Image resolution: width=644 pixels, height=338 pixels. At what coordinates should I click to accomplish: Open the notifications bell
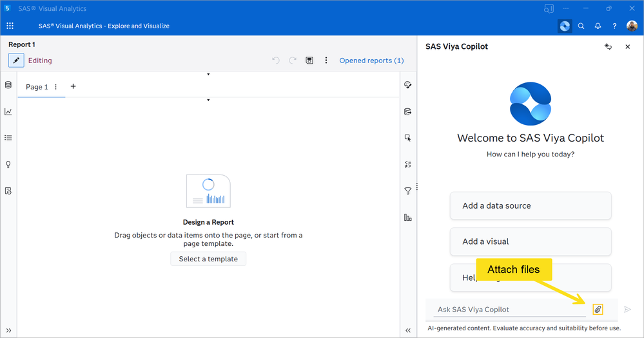tap(598, 26)
